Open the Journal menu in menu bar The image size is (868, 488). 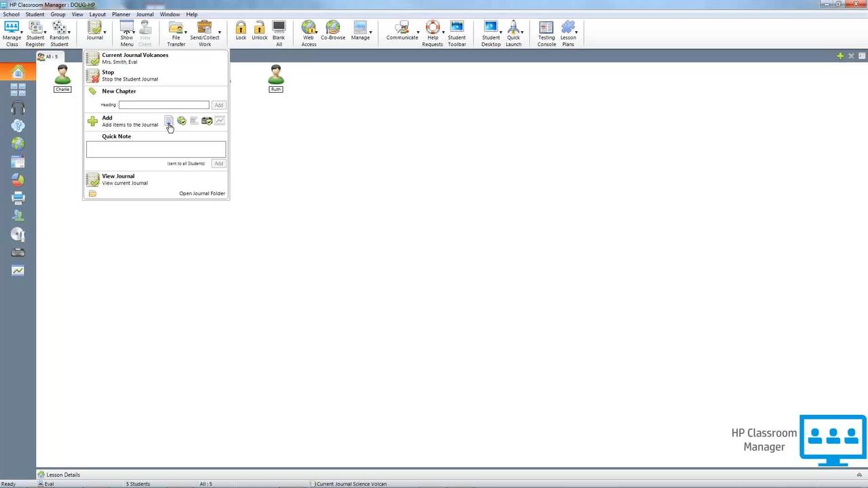(144, 14)
